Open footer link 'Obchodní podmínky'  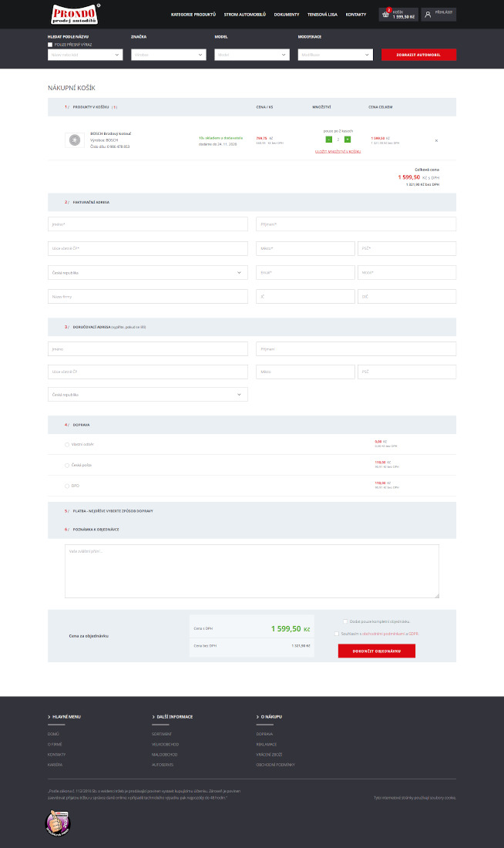click(275, 765)
